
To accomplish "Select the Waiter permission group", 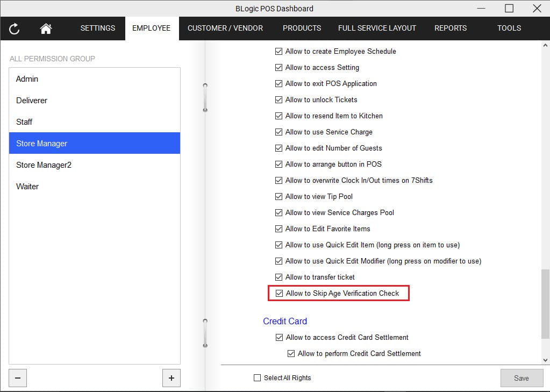I will point(27,187).
